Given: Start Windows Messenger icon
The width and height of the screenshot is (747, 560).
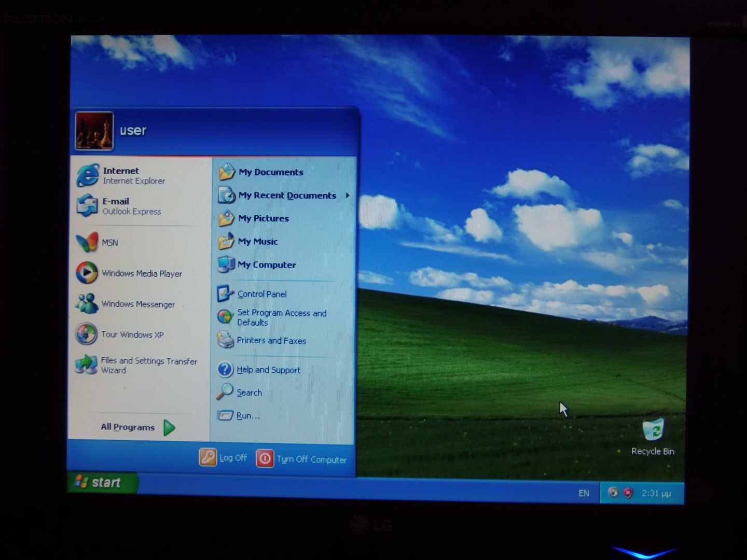Looking at the screenshot, I should 87,303.
